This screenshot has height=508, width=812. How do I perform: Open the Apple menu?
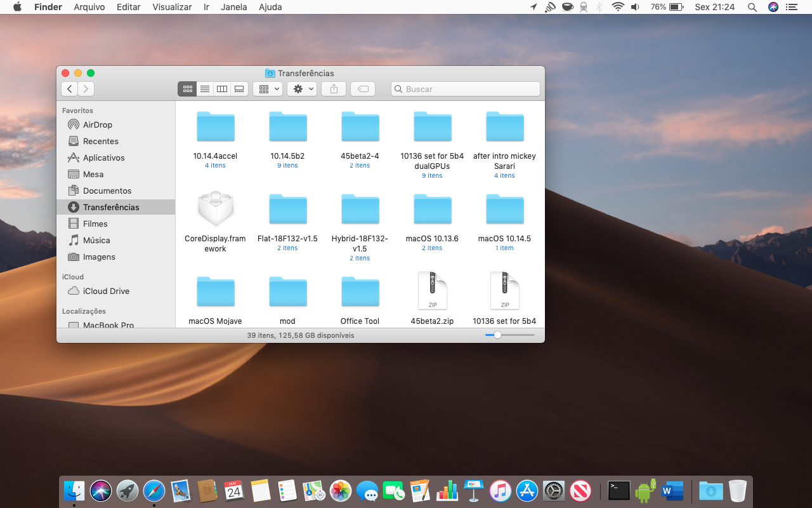click(17, 7)
